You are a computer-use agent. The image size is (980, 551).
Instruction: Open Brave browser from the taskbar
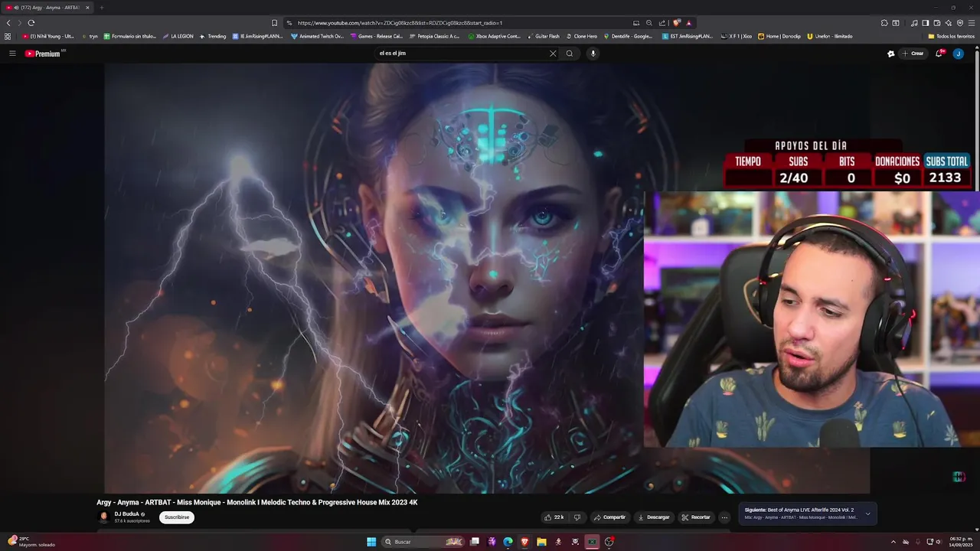pyautogui.click(x=524, y=542)
